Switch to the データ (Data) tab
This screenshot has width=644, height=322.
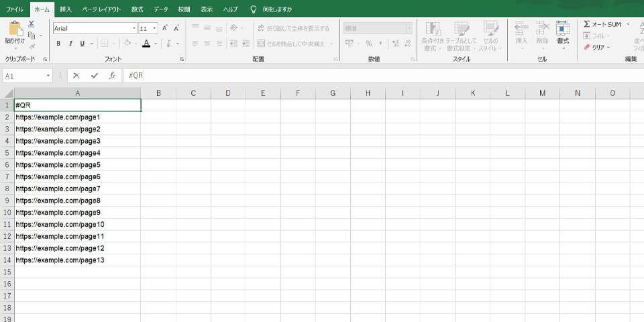[160, 9]
